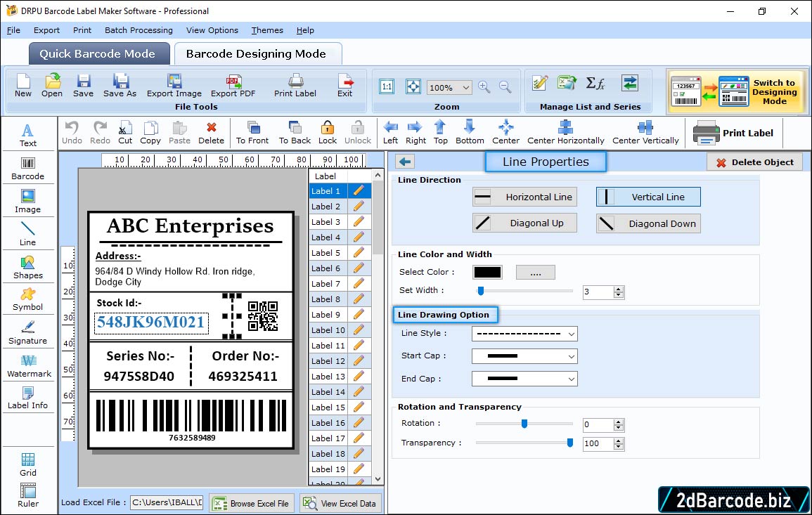812x515 pixels.
Task: Select the Image tool in sidebar
Action: point(28,202)
